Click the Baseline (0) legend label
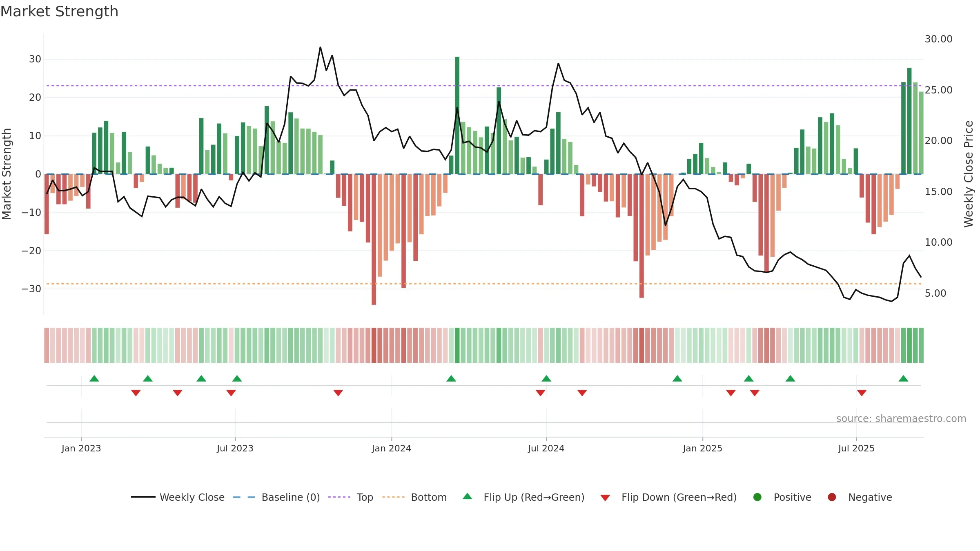 (x=290, y=497)
